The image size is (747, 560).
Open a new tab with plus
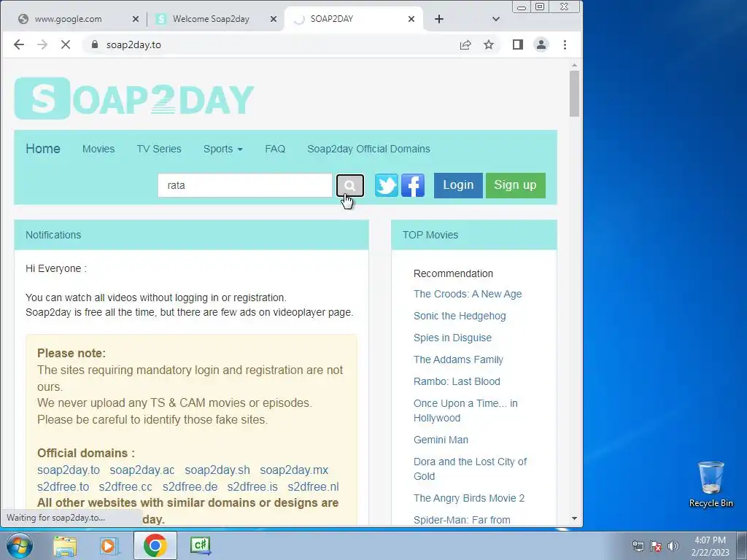439,19
